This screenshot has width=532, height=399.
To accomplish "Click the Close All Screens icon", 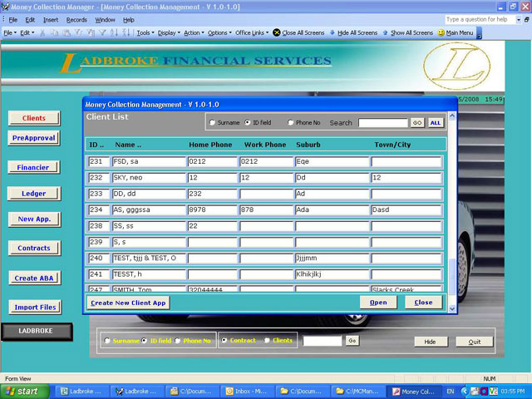I will tap(277, 32).
